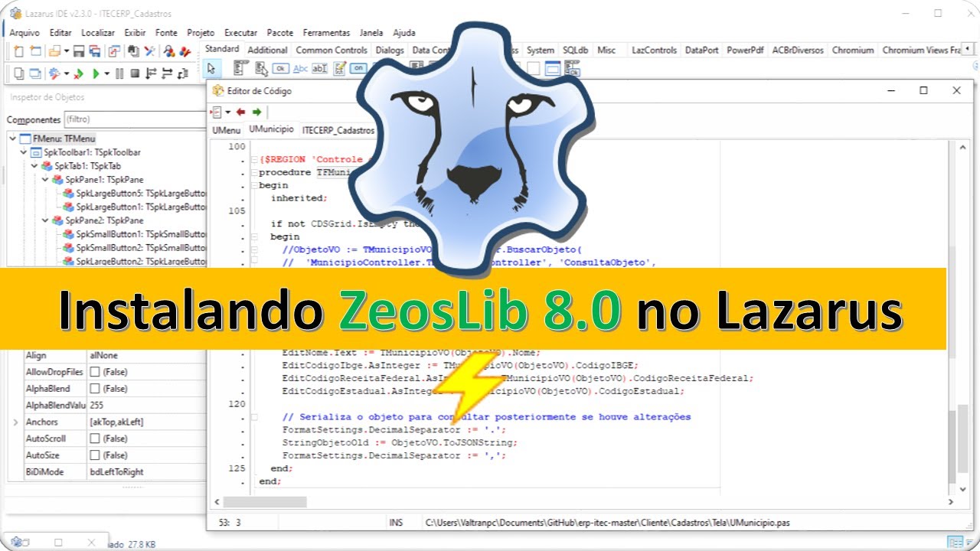
Task: Select the TMemo component icon
Action: [x=339, y=68]
